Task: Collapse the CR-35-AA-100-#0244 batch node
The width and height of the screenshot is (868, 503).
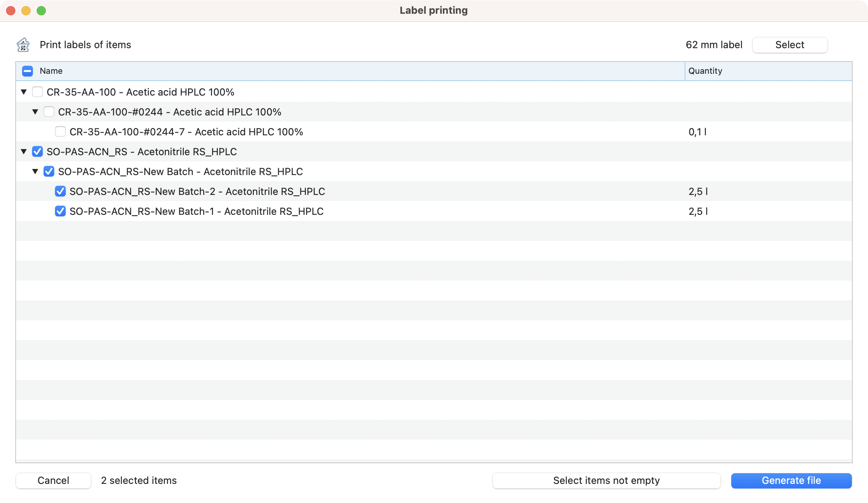Action: click(x=35, y=112)
